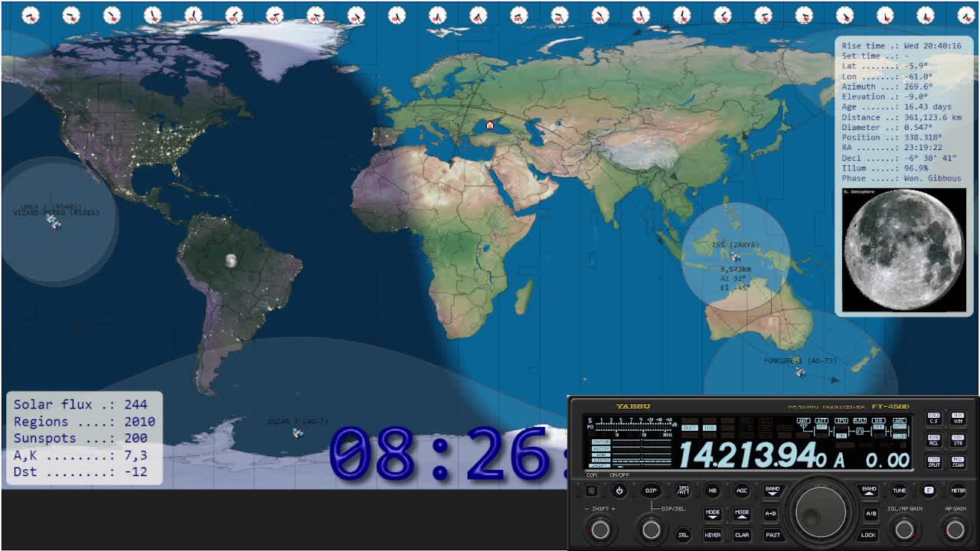Click the "Sunspots ...: 200" line

80,439
